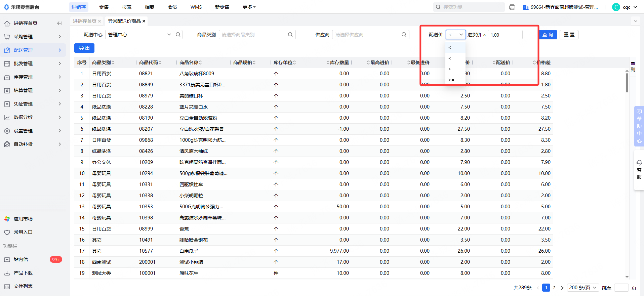The image size is (644, 296).
Task: Switch to the 进销存 top menu
Action: click(79, 7)
